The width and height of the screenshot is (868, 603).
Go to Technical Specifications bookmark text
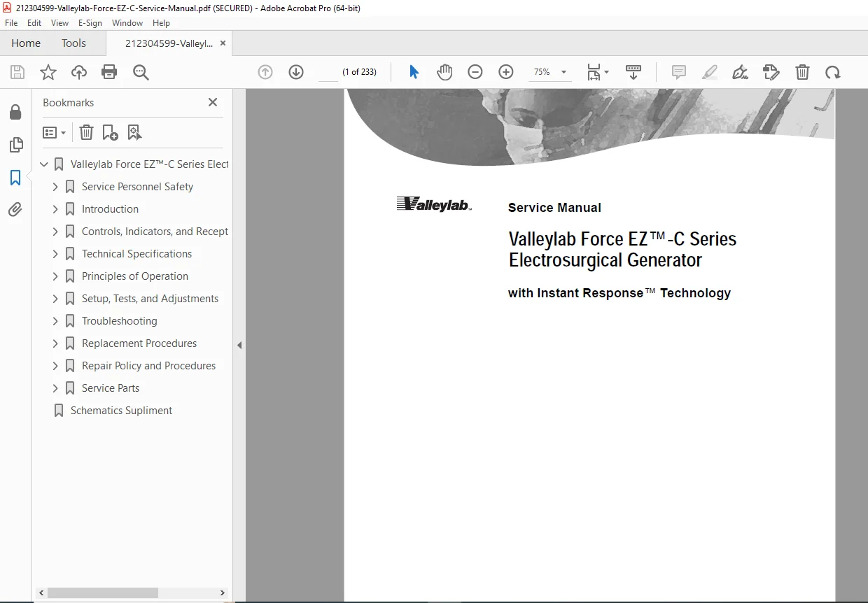click(136, 254)
